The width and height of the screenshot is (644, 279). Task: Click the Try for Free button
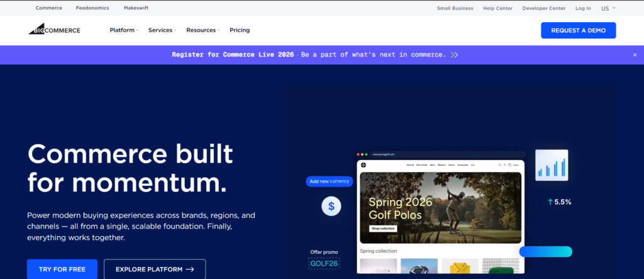point(62,270)
